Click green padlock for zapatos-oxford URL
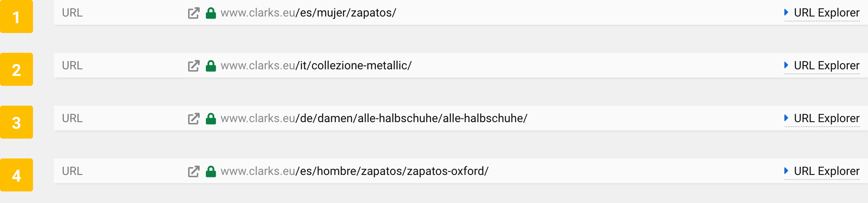This screenshot has width=868, height=203. click(211, 172)
